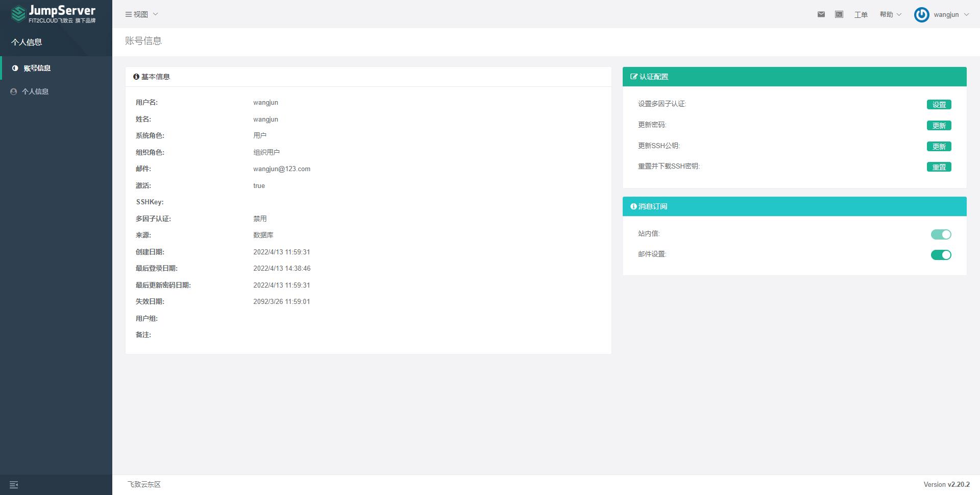Click the 邮件设置 label

[652, 254]
